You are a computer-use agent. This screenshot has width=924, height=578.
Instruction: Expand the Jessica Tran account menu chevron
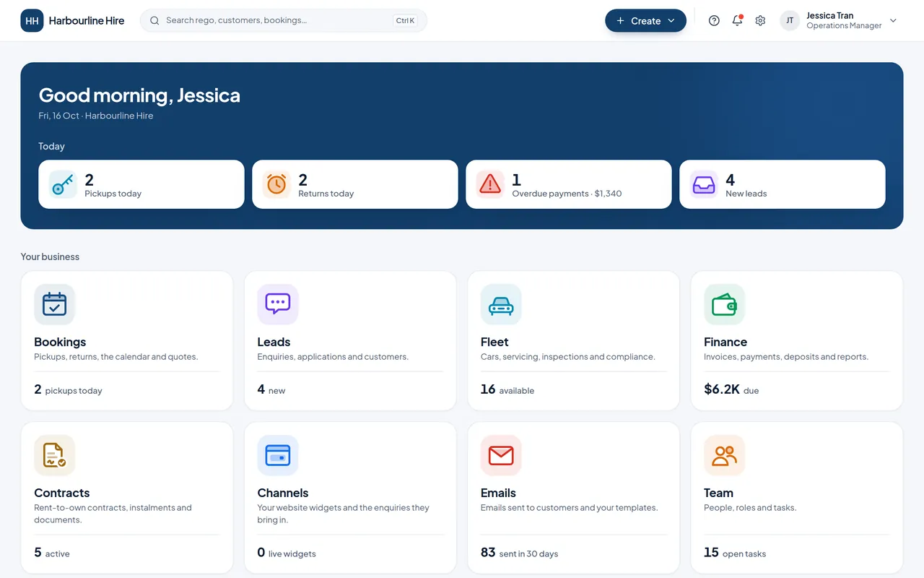pos(893,21)
